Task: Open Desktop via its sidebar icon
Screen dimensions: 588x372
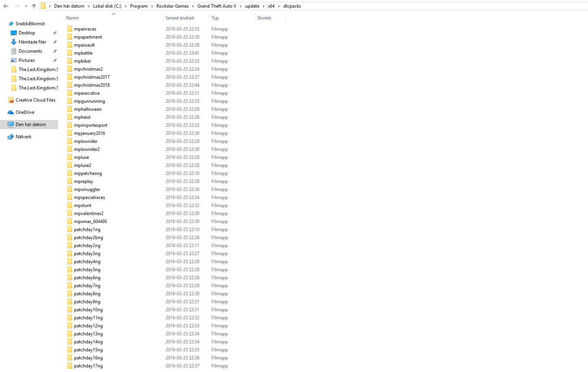Action: pyautogui.click(x=14, y=33)
